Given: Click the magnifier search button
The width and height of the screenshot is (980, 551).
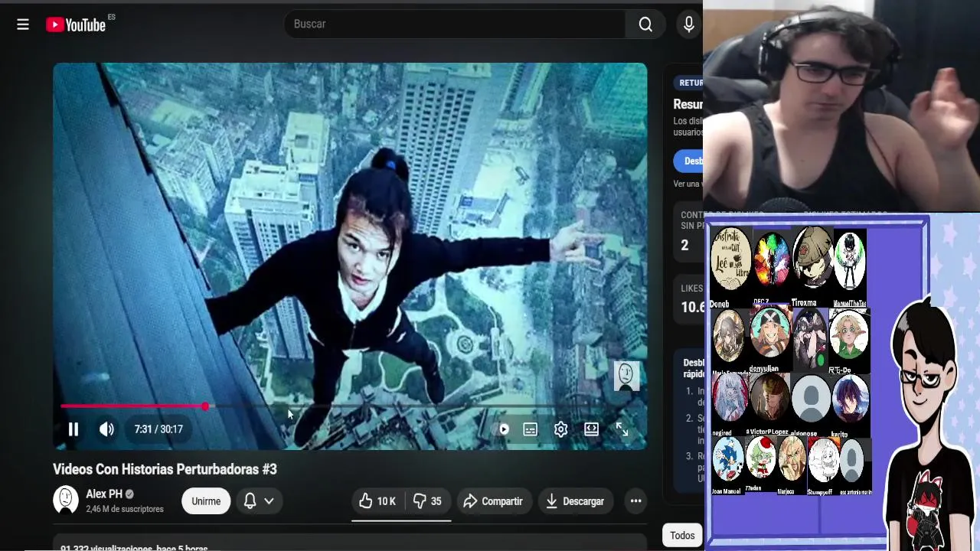Looking at the screenshot, I should (645, 24).
